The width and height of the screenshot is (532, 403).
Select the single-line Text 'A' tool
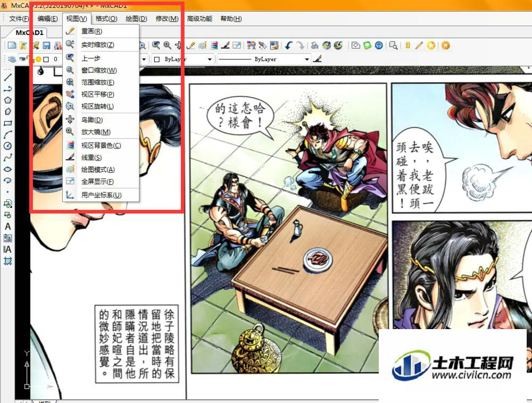[7, 226]
